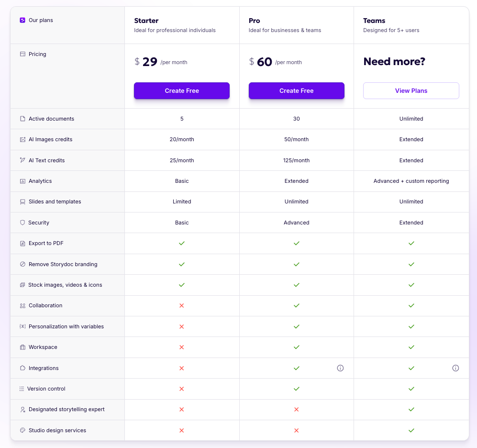Open View Plans for Teams
Screen dimensions: 477x448
(x=411, y=90)
